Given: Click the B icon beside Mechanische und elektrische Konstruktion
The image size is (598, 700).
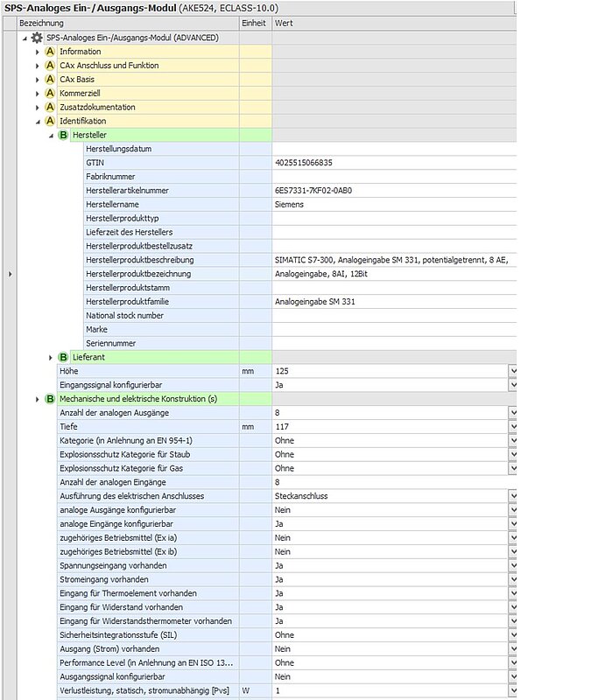Looking at the screenshot, I should [50, 399].
